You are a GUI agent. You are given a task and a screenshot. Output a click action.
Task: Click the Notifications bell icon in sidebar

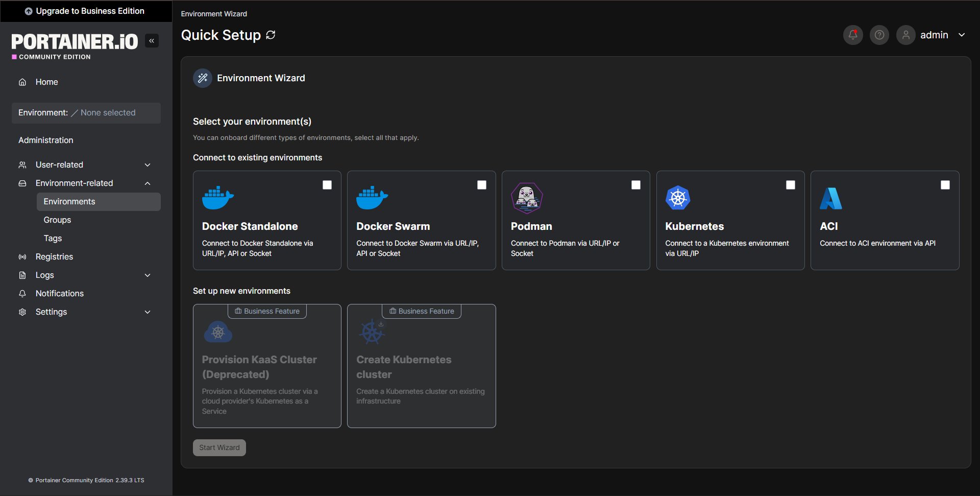tap(22, 294)
